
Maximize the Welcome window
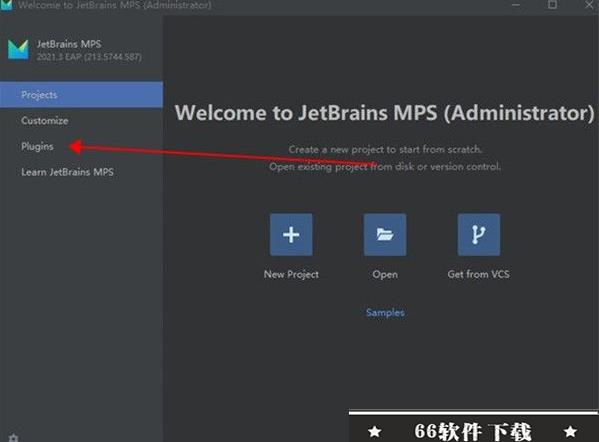(x=552, y=5)
